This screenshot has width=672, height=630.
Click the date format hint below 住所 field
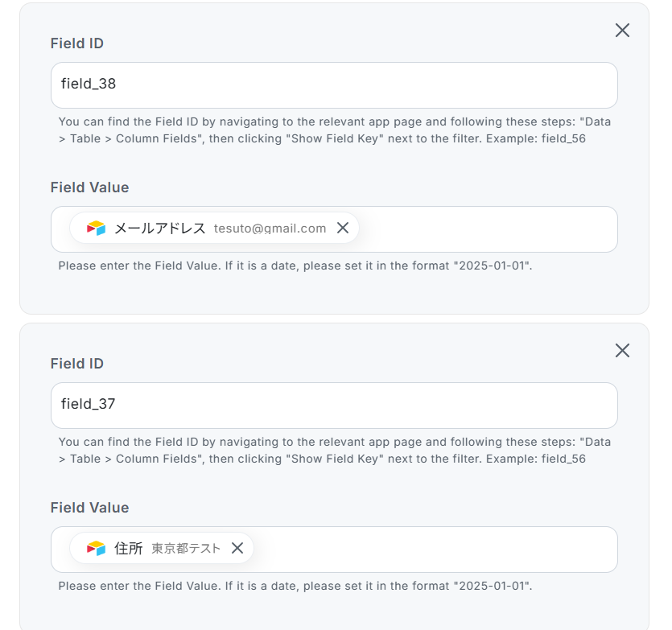point(295,586)
